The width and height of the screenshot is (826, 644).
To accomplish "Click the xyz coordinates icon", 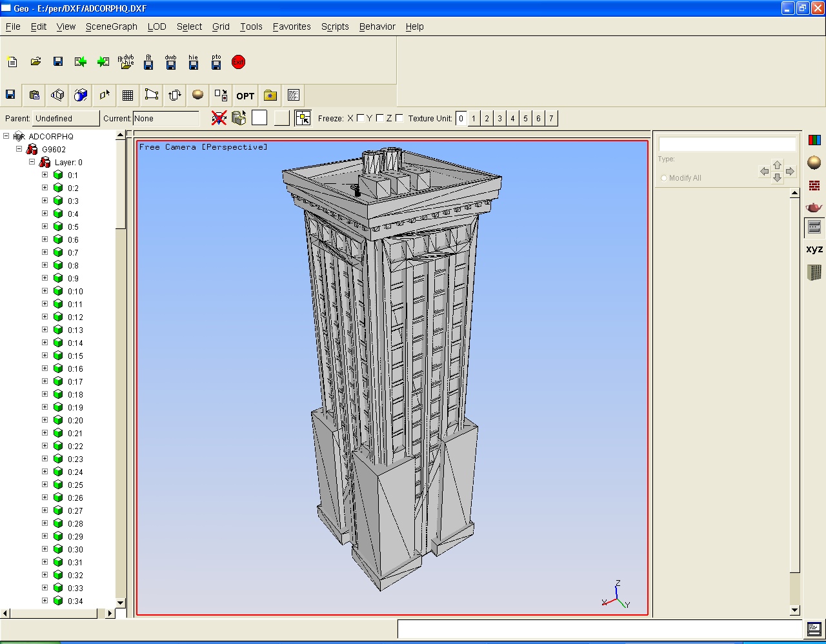I will click(x=814, y=249).
